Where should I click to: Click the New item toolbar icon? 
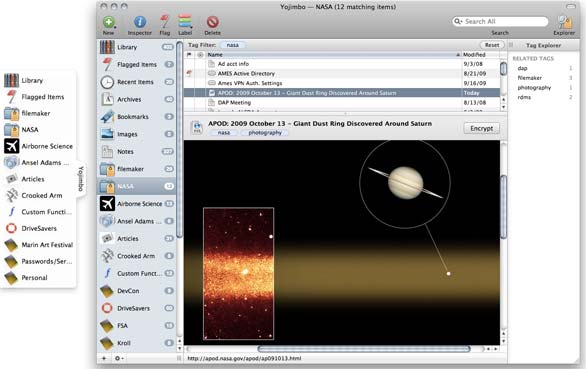(x=109, y=22)
